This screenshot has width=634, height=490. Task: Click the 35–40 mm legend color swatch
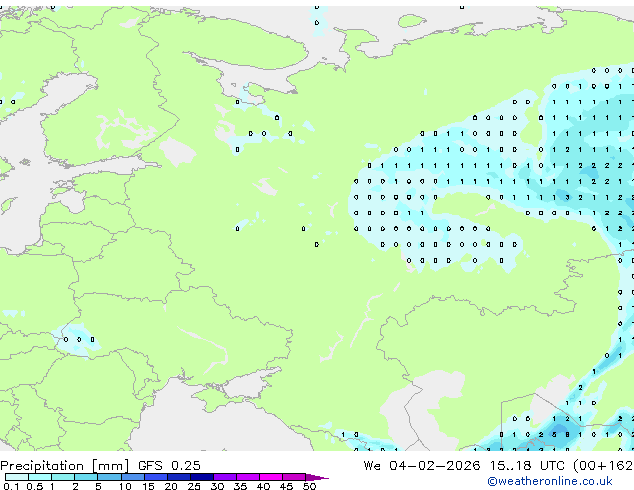click(248, 477)
